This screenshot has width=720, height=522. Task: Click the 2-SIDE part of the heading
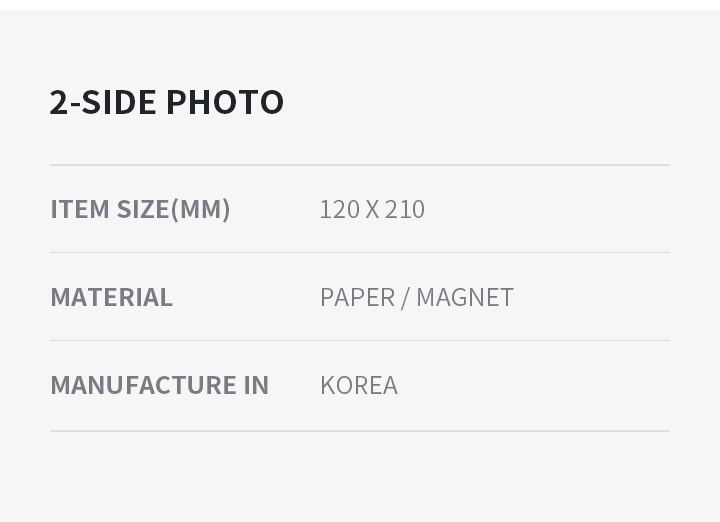point(103,102)
